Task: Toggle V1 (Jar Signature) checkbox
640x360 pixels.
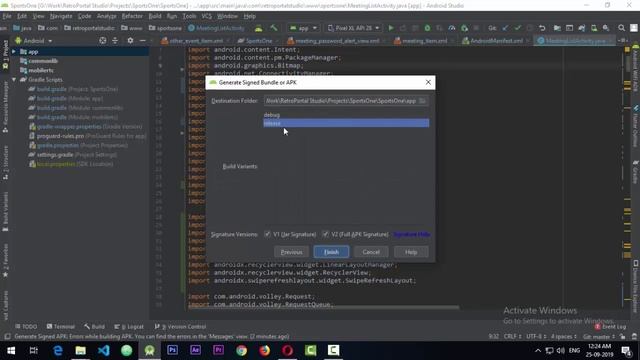Action: tap(267, 234)
